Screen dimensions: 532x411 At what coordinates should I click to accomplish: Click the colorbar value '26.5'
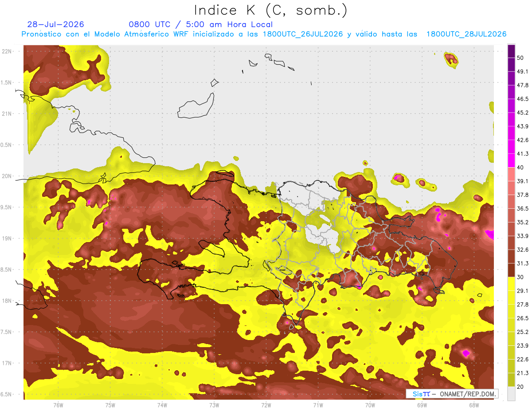pyautogui.click(x=523, y=318)
